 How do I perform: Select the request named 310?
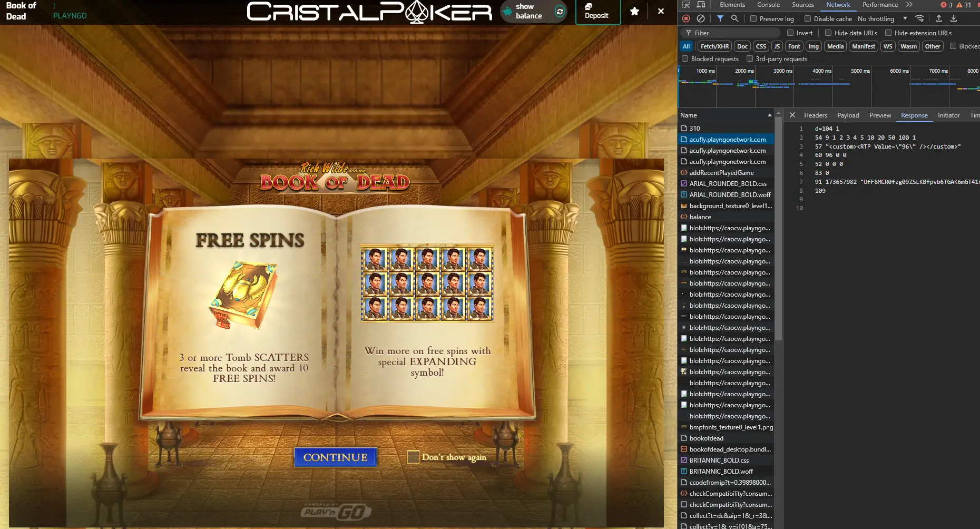click(726, 128)
